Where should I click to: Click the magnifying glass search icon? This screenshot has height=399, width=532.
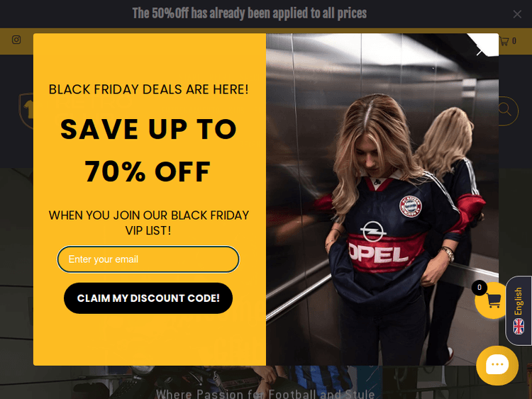click(x=504, y=110)
